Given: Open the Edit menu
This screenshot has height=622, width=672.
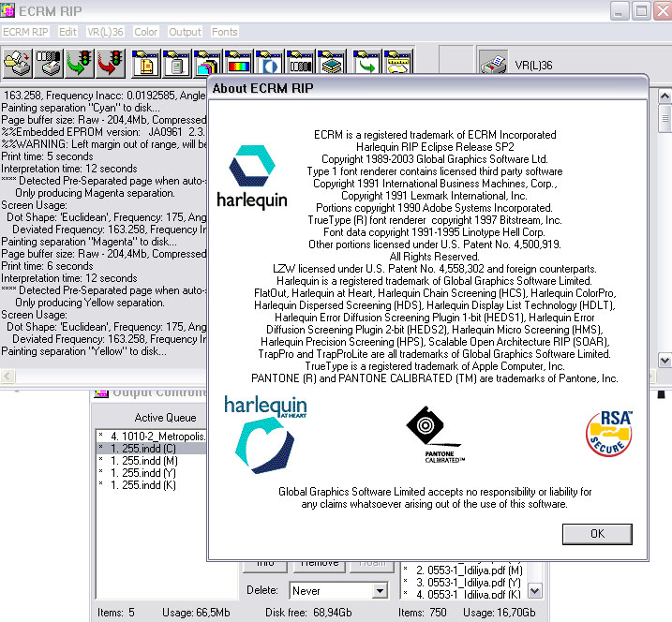Looking at the screenshot, I should [x=67, y=32].
